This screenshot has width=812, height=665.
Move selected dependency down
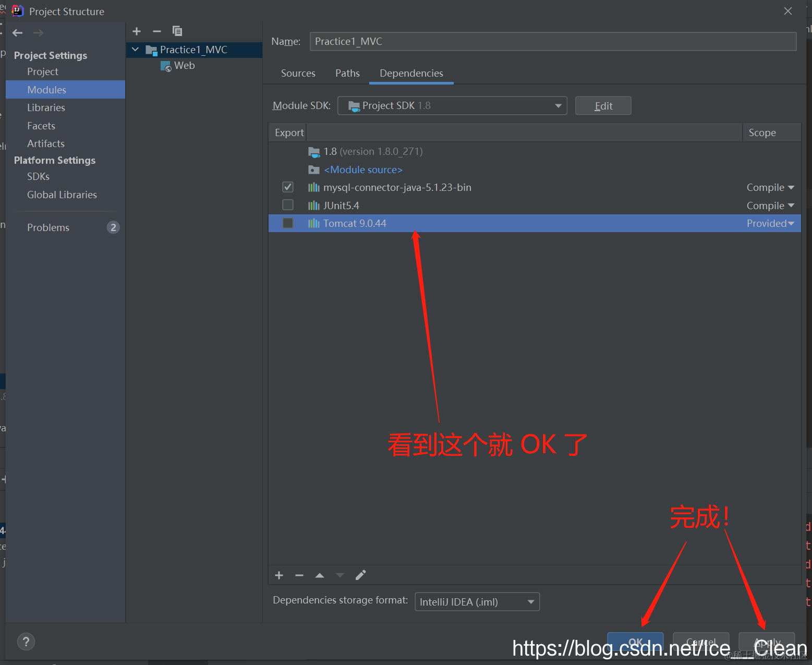[340, 575]
